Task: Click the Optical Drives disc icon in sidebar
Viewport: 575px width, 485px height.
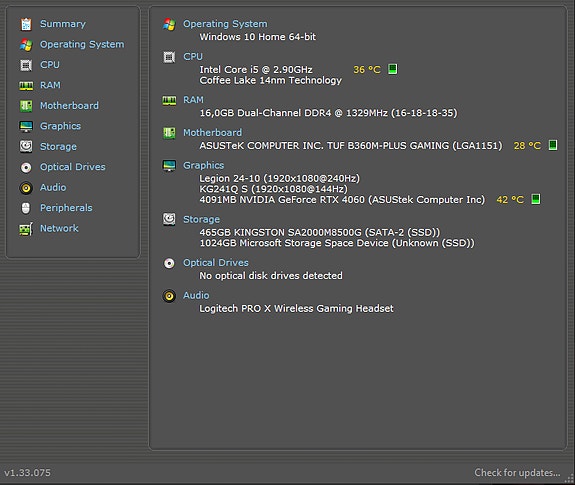Action: 26,168
